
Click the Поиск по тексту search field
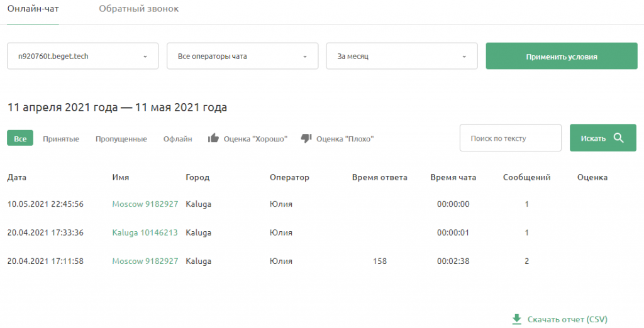[x=511, y=138]
